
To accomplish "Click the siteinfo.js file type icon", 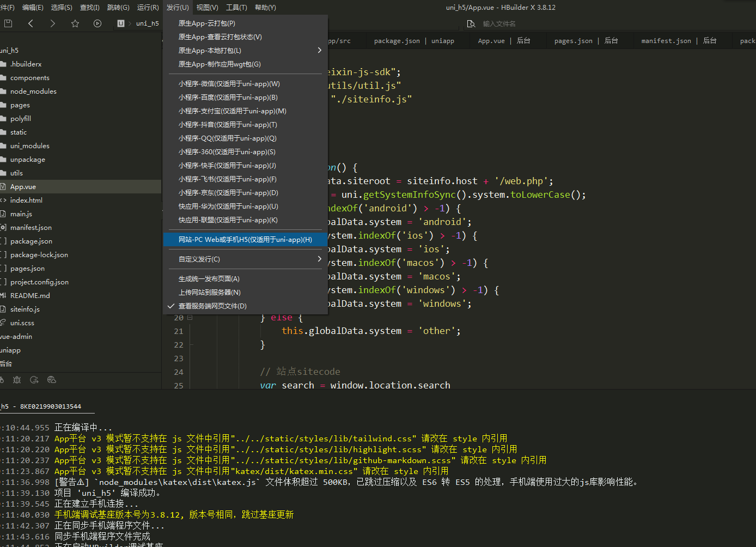I will 3,309.
